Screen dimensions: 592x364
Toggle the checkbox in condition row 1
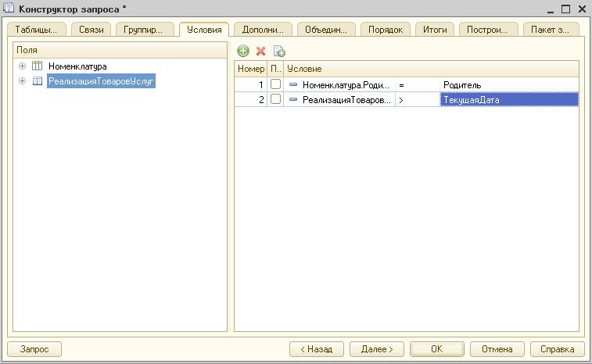point(275,84)
